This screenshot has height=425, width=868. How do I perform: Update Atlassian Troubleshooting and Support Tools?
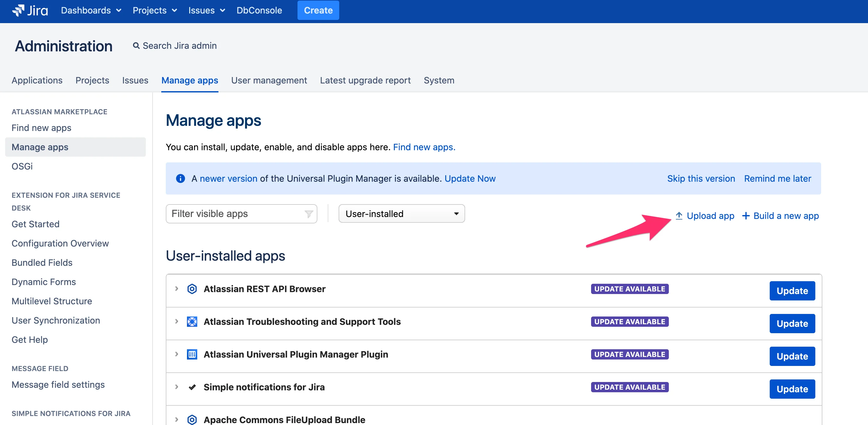point(792,324)
